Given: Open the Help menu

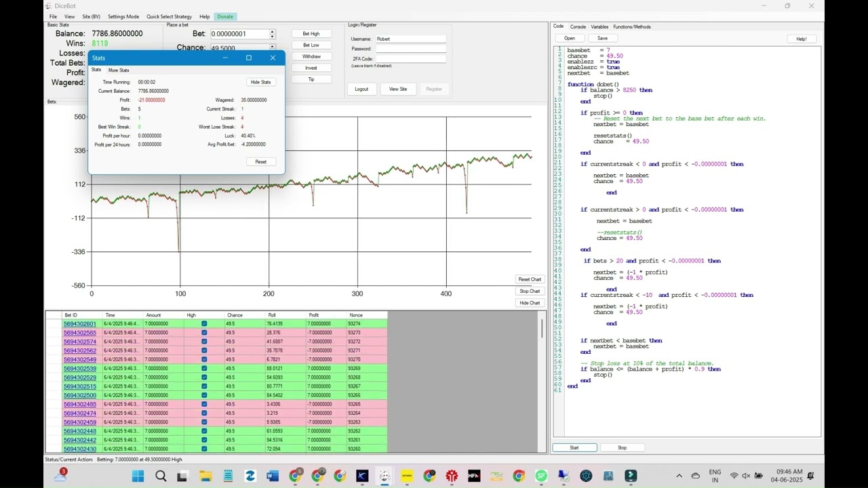Looking at the screenshot, I should pos(205,16).
